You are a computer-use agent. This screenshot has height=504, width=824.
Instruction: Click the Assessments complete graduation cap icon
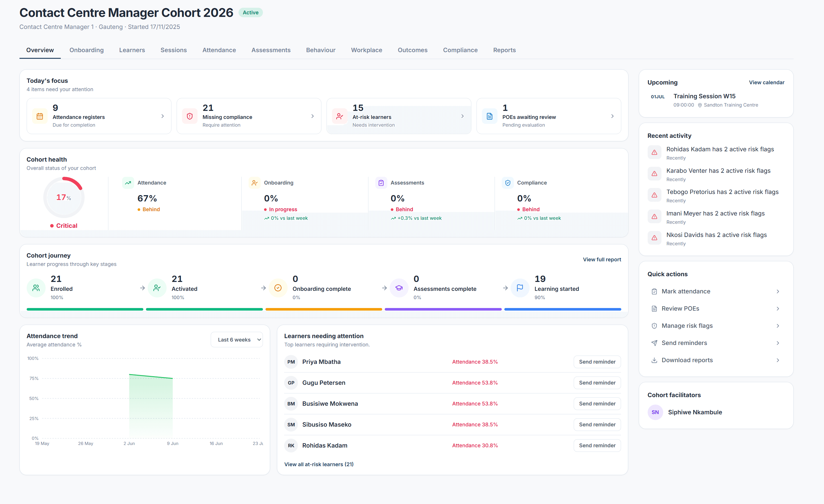(x=399, y=288)
